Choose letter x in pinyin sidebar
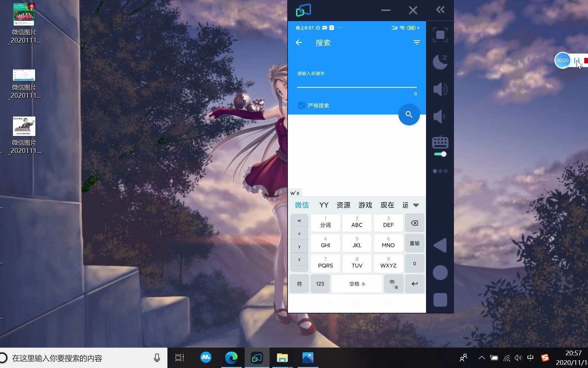This screenshot has height=368, width=588. (299, 233)
